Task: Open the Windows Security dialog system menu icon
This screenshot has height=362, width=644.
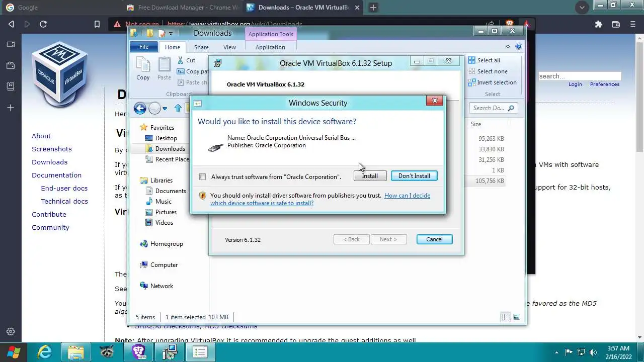Action: [x=198, y=103]
